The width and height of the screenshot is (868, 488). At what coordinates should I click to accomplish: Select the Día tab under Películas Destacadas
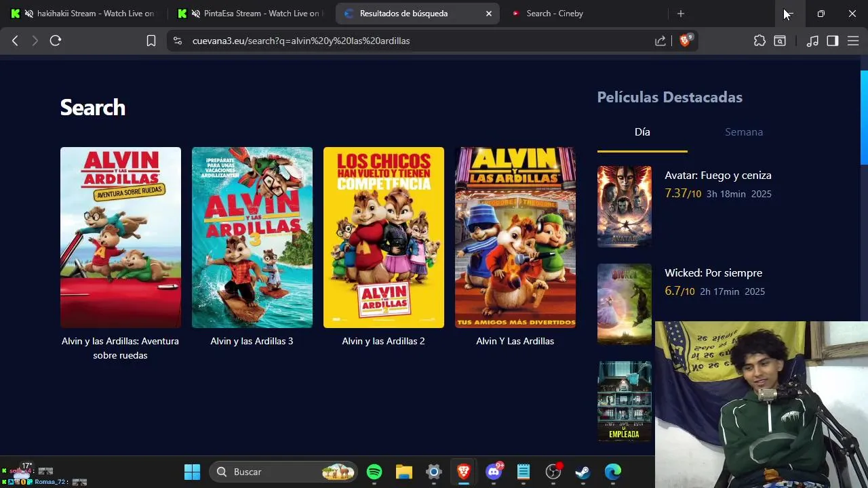click(x=642, y=132)
